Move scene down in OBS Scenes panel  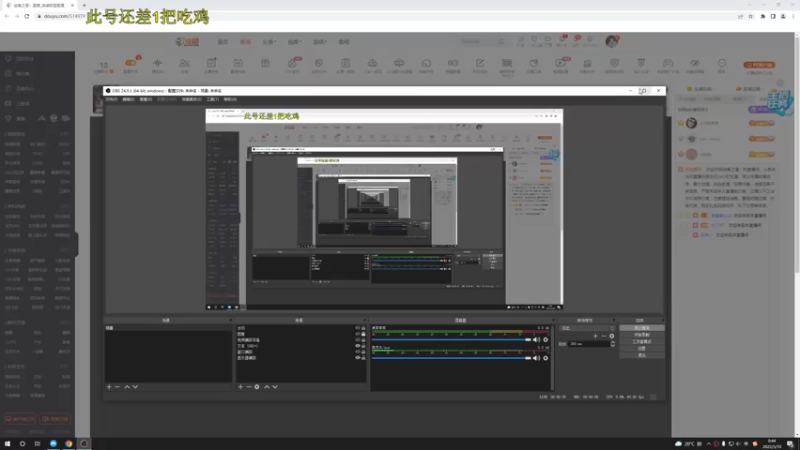135,387
